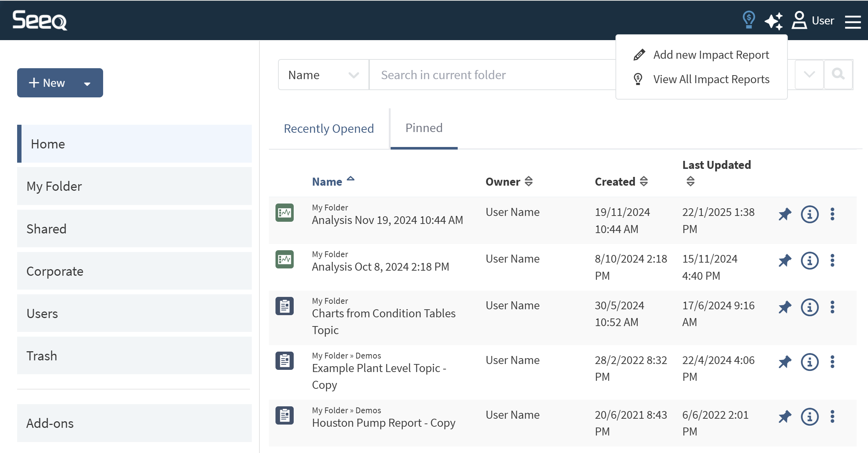
Task: Open more options for Houston Pump Report
Action: click(x=832, y=417)
